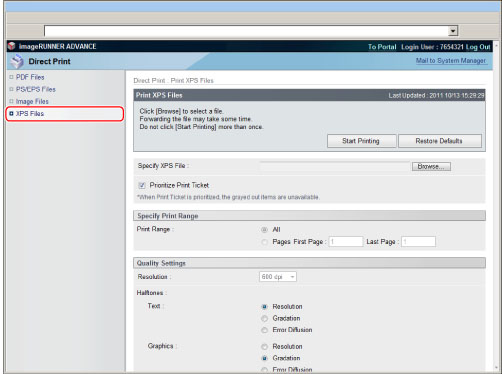502x374 pixels.
Task: Click the Specify XPS File path field
Action: point(335,166)
